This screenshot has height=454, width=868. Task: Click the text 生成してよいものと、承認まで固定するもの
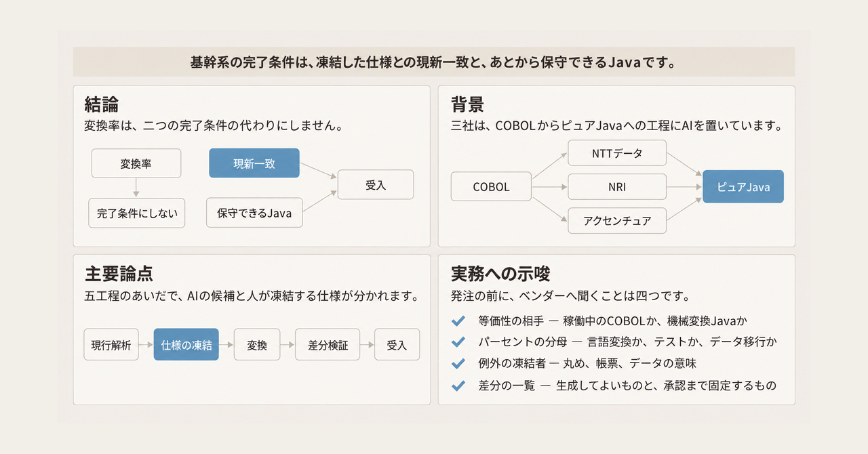point(666,385)
